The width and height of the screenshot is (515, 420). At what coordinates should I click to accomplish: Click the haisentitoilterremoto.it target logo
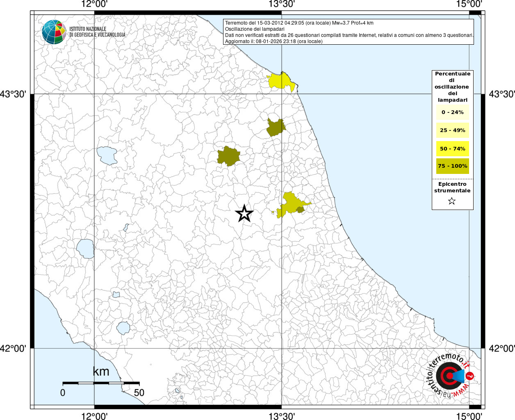tap(449, 376)
